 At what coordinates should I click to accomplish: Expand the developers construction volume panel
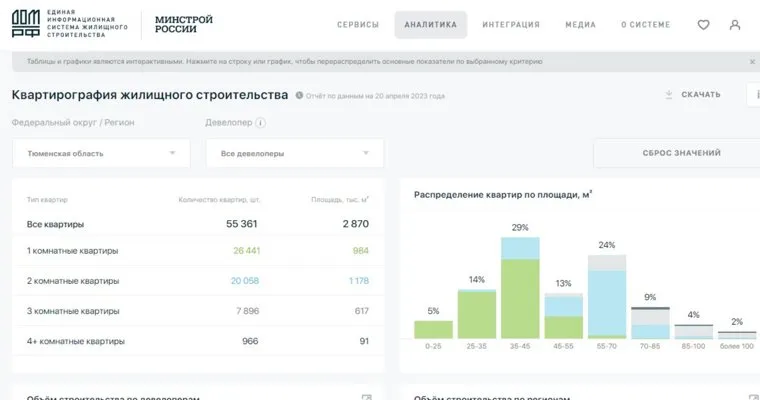[366, 397]
